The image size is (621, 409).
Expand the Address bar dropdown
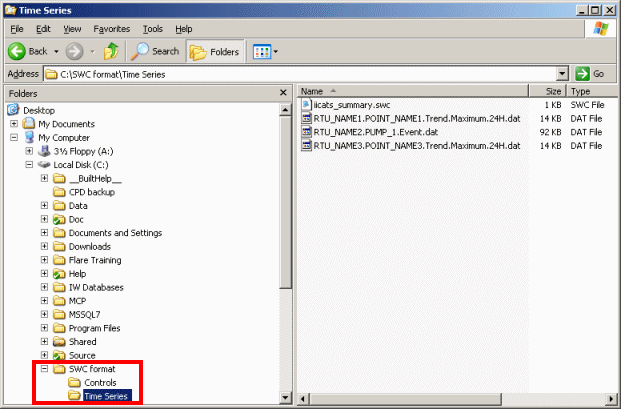coord(562,74)
